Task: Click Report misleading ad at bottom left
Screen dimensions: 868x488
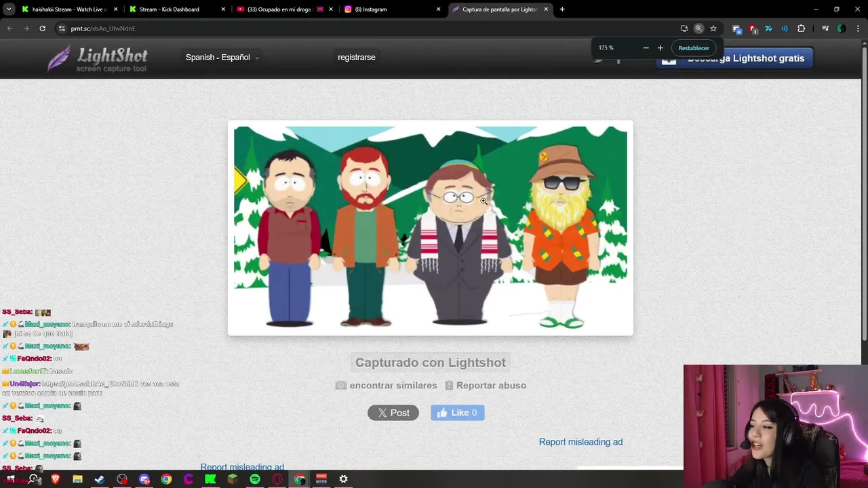Action: (x=242, y=467)
